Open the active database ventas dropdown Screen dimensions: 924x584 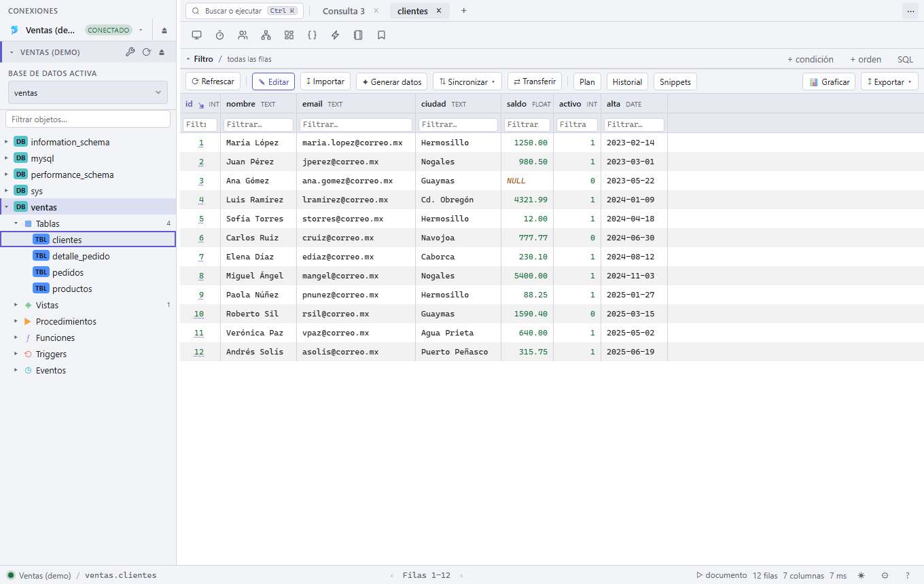[x=88, y=93]
